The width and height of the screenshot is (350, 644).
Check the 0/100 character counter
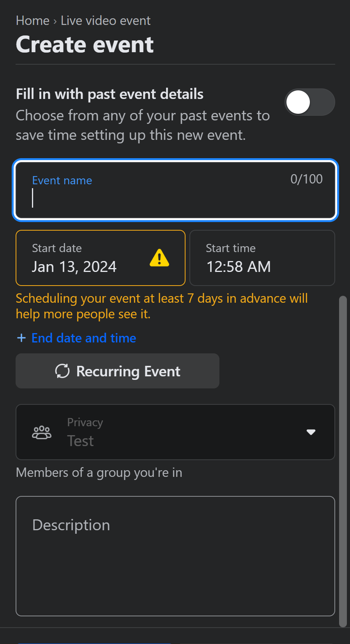coord(306,179)
